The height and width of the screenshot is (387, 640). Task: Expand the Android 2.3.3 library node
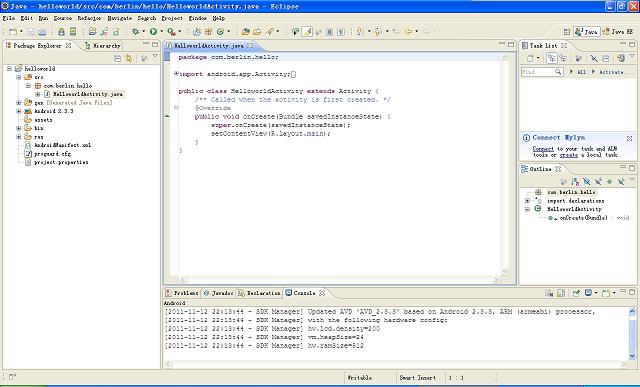[x=19, y=111]
